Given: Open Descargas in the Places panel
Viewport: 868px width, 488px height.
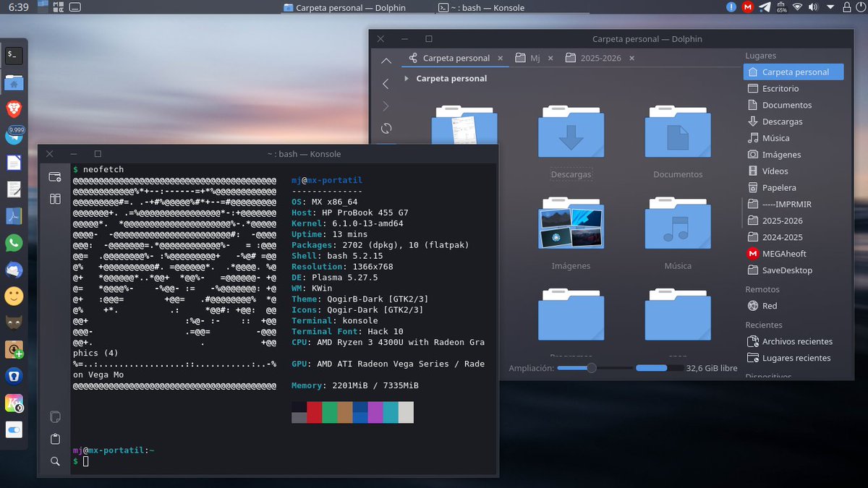Looking at the screenshot, I should coord(793,121).
